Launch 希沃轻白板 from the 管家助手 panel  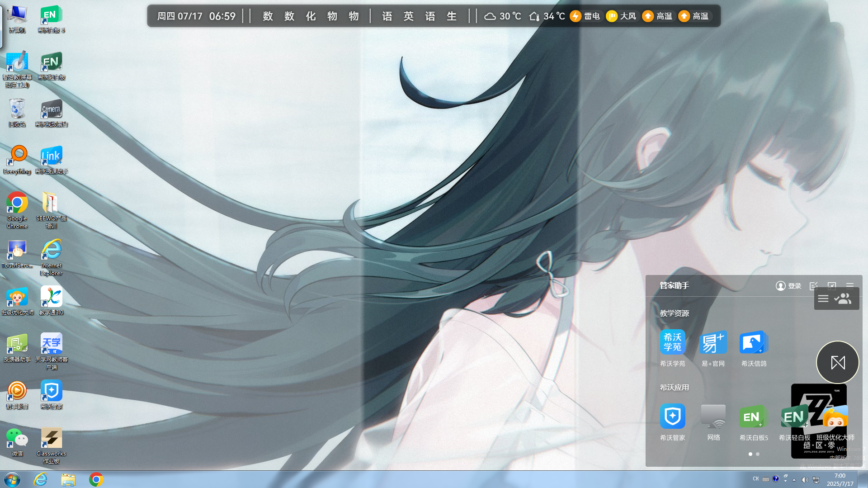pos(794,422)
